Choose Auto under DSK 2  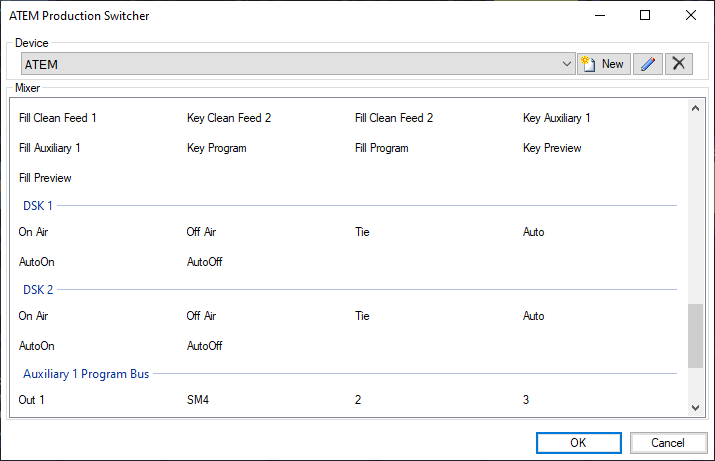(534, 316)
